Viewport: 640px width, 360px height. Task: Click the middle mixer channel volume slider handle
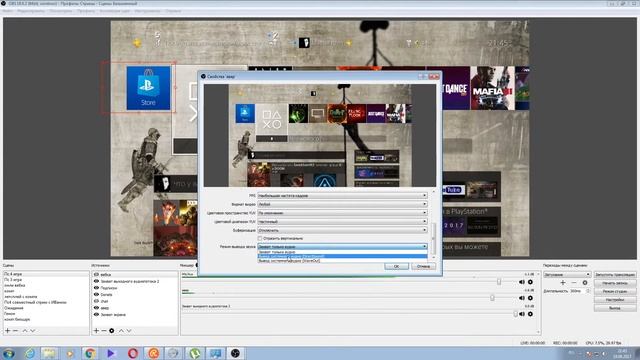tap(492, 298)
